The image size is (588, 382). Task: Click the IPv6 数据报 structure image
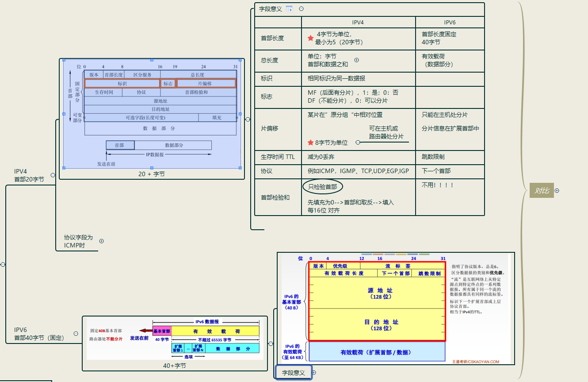pos(175,339)
